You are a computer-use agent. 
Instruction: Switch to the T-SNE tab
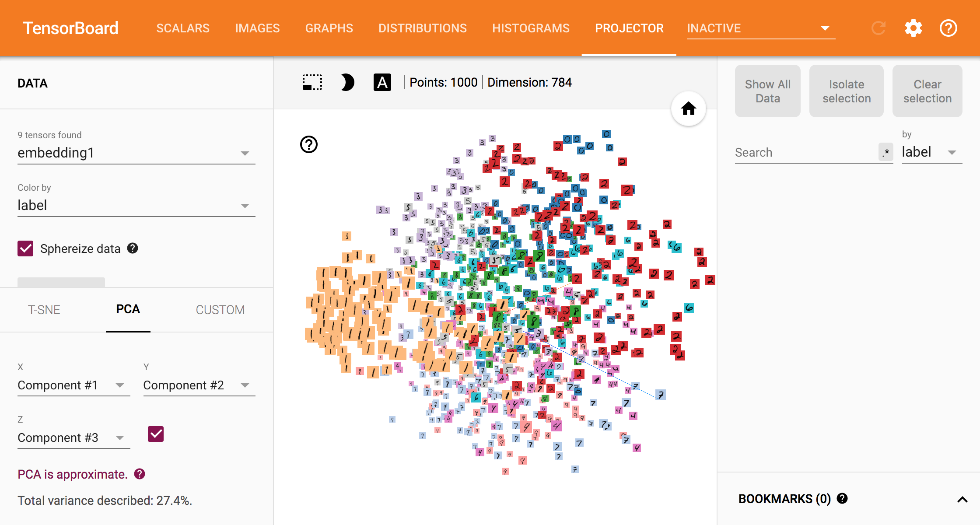click(x=44, y=310)
